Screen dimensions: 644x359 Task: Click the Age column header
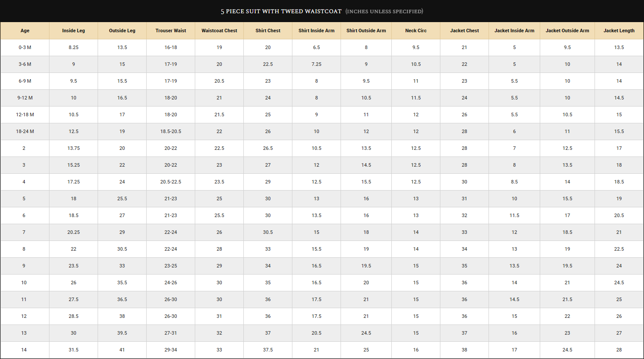tap(25, 31)
